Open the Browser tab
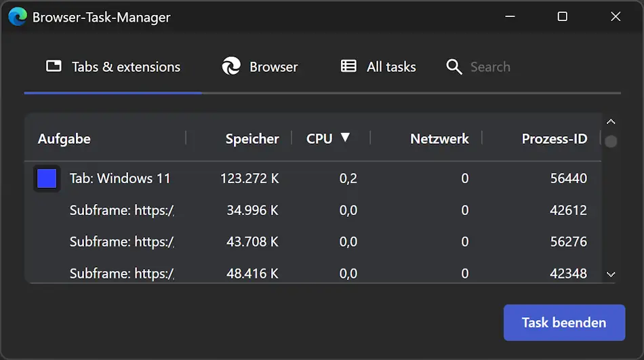Image resolution: width=644 pixels, height=360 pixels. coord(260,66)
